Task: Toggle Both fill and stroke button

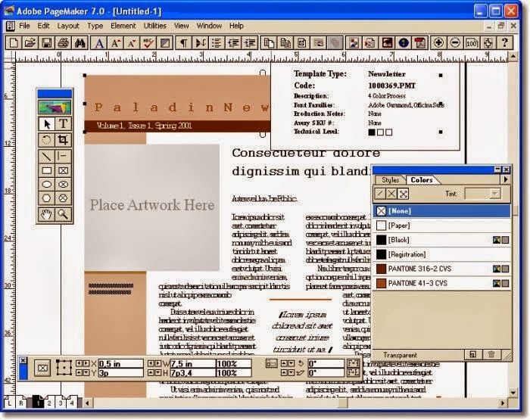Action: click(x=404, y=194)
